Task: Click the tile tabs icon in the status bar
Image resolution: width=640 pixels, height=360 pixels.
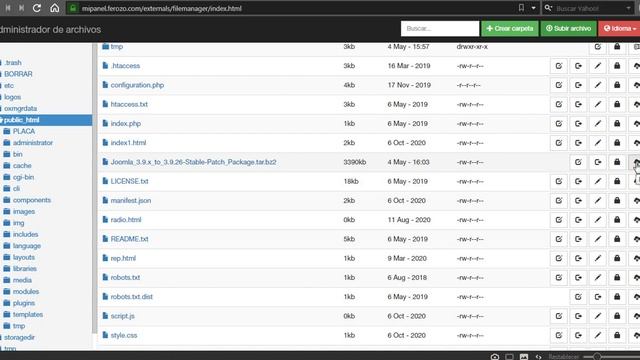Action: pyautogui.click(x=509, y=357)
